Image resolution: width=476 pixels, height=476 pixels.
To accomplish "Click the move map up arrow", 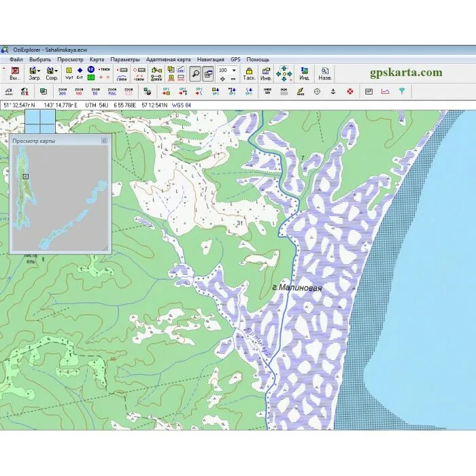I will pos(284,68).
